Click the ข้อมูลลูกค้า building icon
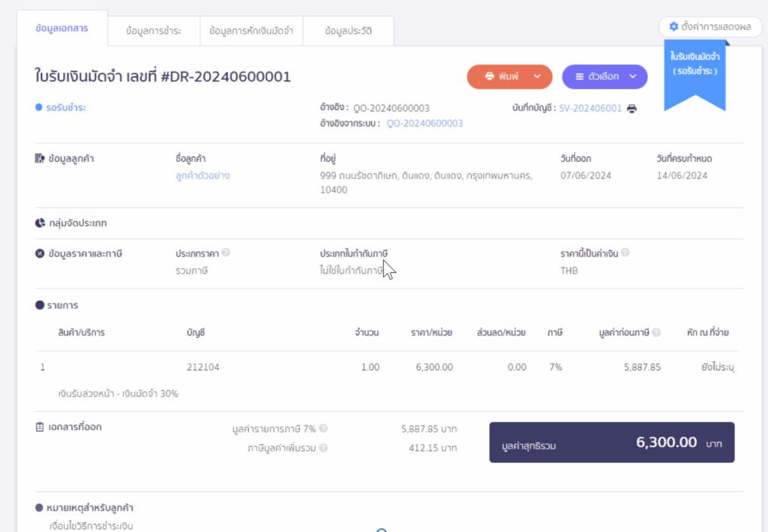This screenshot has height=532, width=768. (40, 159)
